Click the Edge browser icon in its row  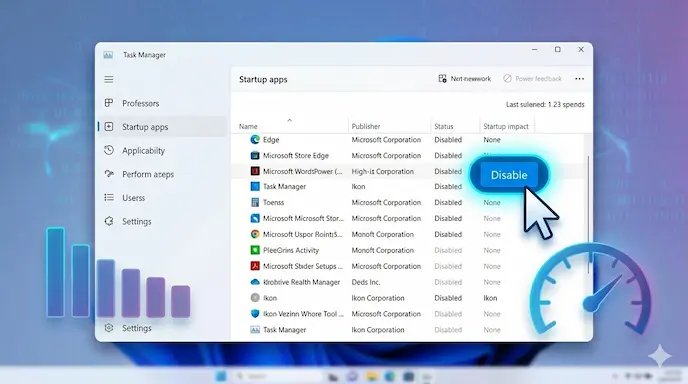[255, 140]
